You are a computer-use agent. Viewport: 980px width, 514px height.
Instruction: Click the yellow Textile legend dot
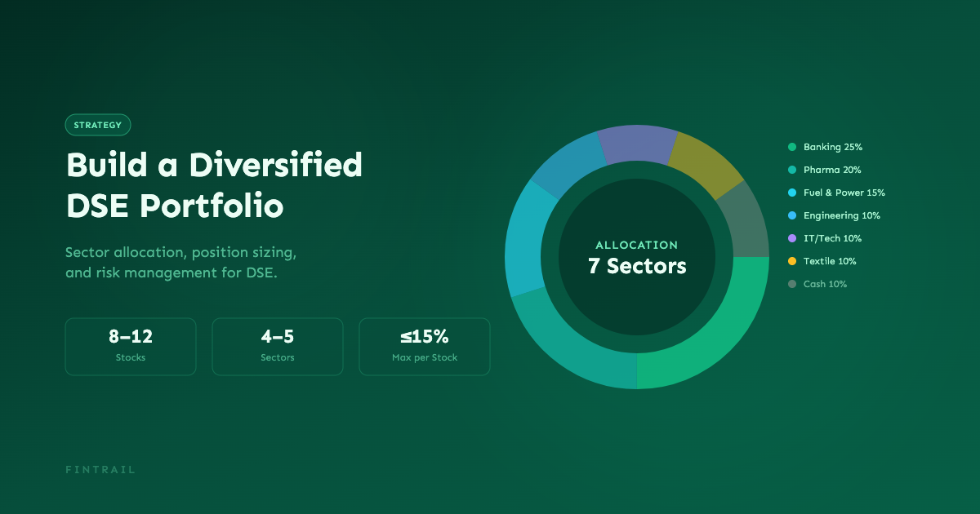[x=791, y=261]
